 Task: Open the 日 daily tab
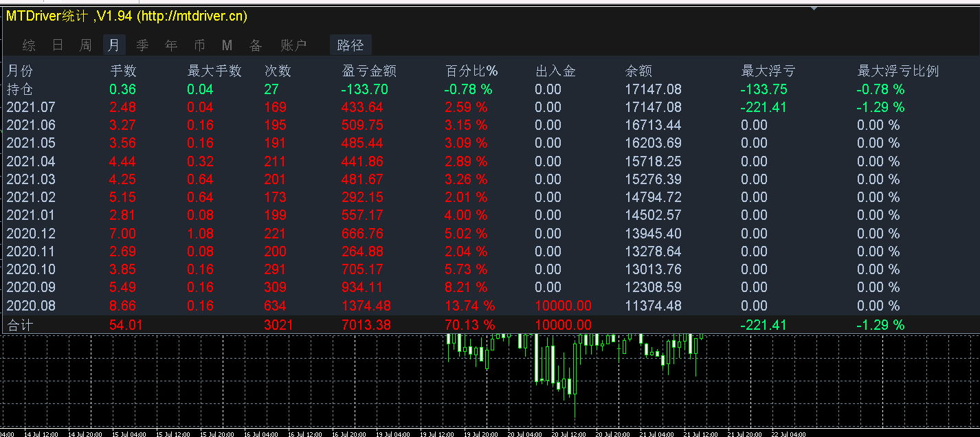pyautogui.click(x=58, y=45)
